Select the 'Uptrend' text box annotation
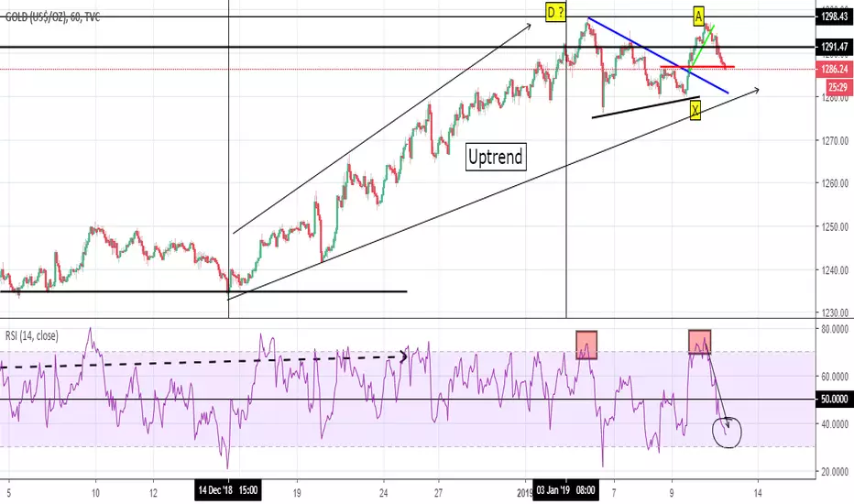Viewport: 854px width, 504px height. (x=496, y=157)
